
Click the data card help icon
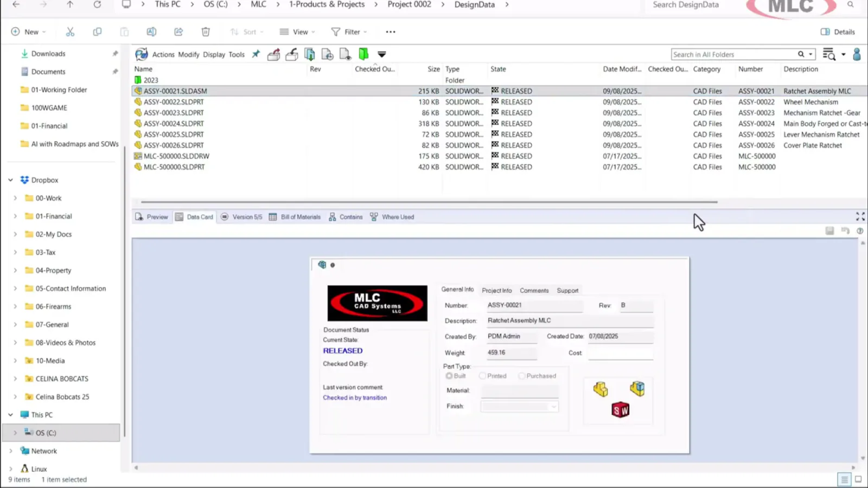[x=860, y=231]
